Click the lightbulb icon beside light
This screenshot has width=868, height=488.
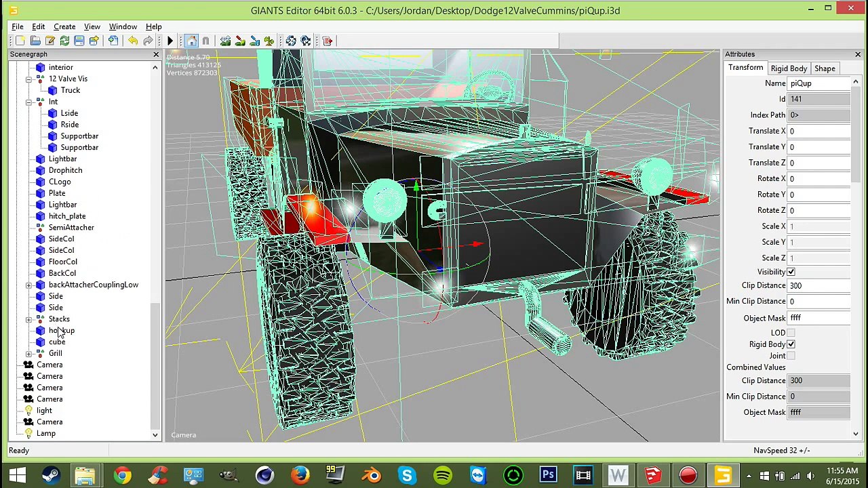point(28,411)
